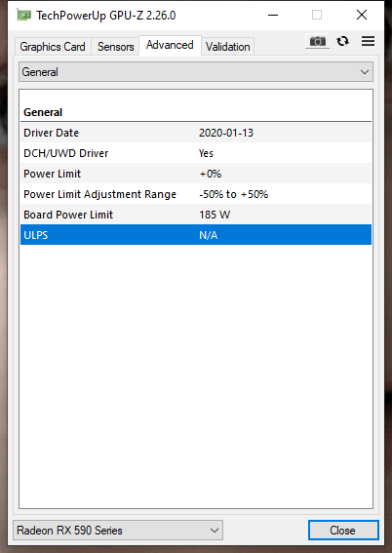Select the Board Power Limit row
392x553 pixels.
(196, 215)
